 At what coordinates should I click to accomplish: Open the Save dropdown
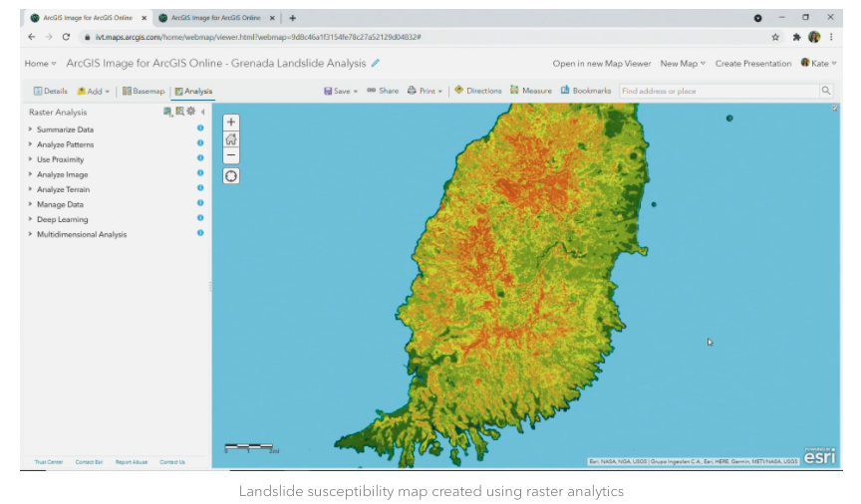[x=341, y=91]
